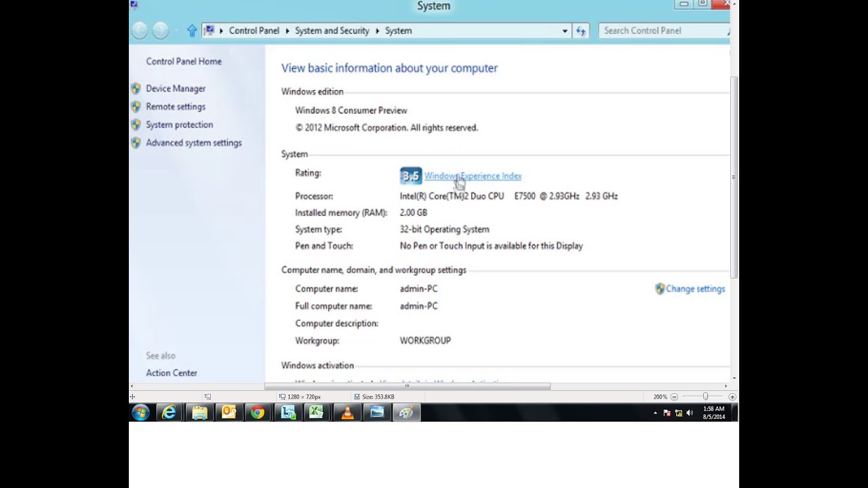The image size is (868, 488).
Task: Click the Action Center flag tray icon
Action: click(x=667, y=413)
